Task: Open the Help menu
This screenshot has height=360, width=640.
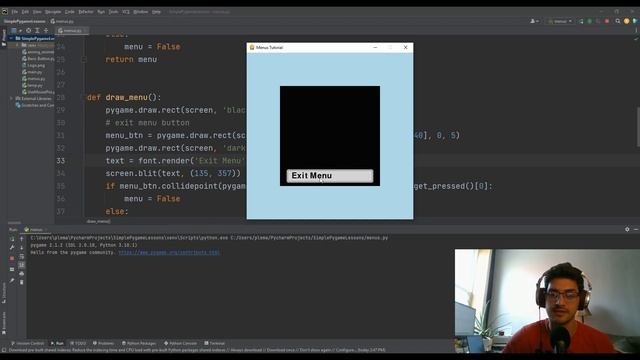Action: (x=156, y=12)
